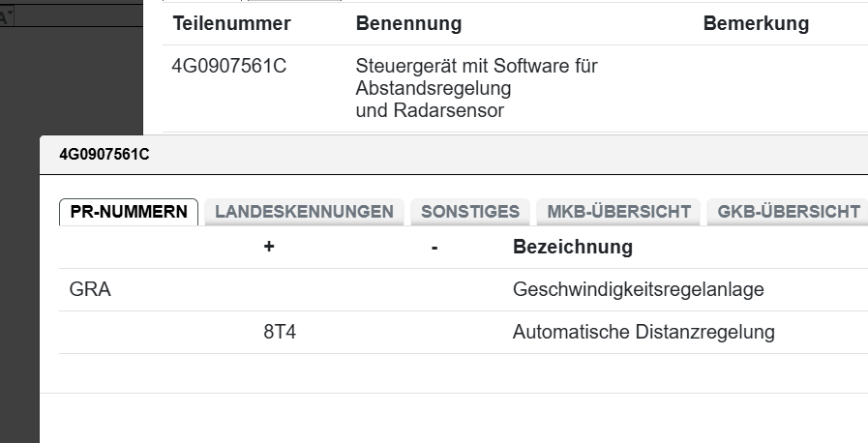Click the plus column header

(269, 248)
